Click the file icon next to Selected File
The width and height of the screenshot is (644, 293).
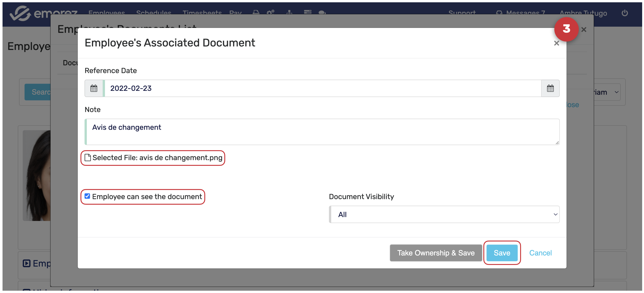(x=88, y=158)
